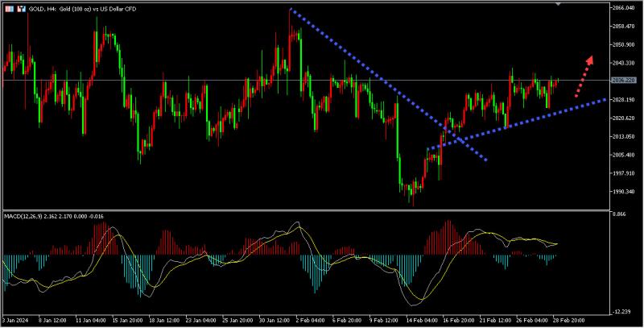Select the red dotted arrow object
The height and width of the screenshot is (328, 644).
point(584,77)
